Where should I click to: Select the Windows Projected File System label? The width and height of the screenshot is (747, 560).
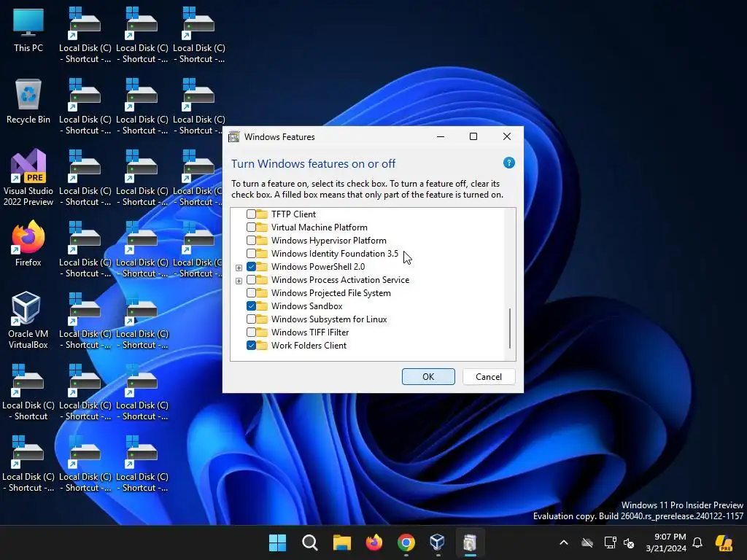tap(331, 293)
